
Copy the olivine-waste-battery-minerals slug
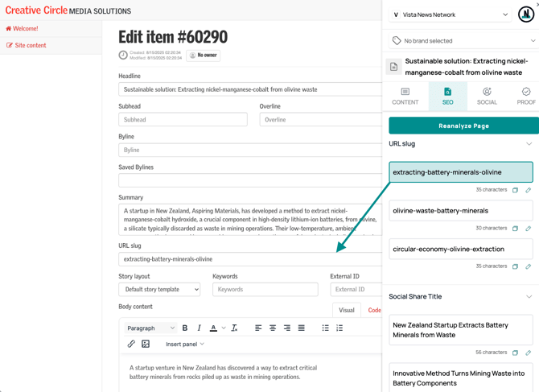515,229
